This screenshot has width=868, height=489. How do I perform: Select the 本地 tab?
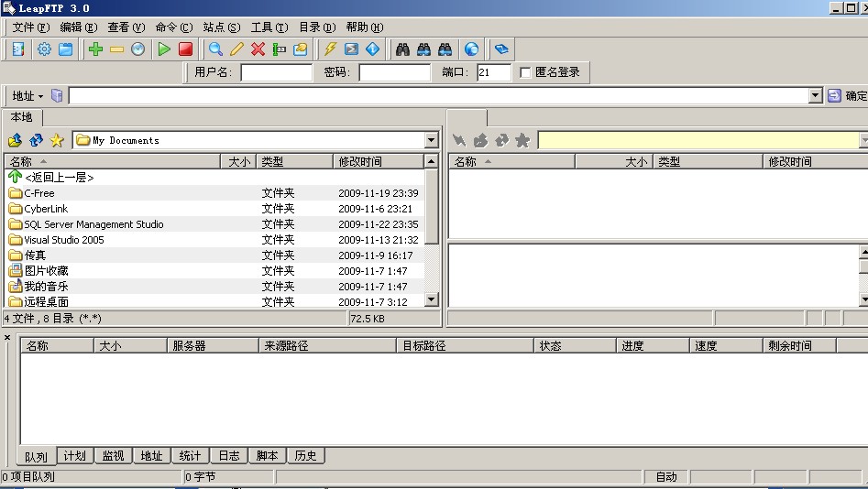click(x=22, y=117)
